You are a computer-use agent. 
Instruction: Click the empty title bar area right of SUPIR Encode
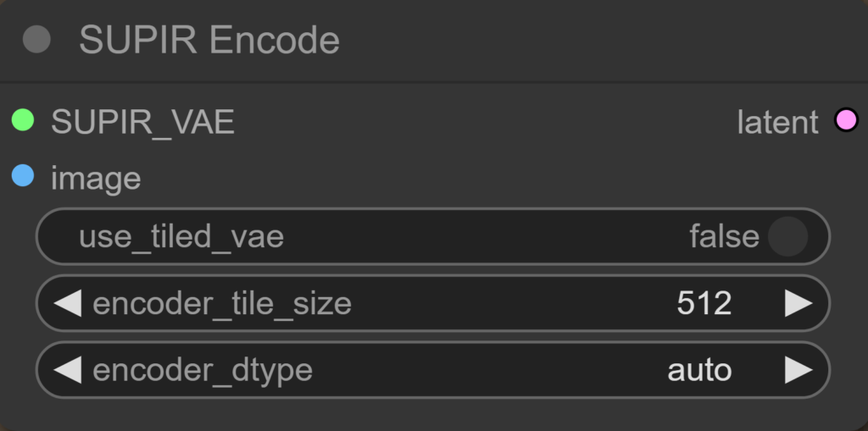pyautogui.click(x=593, y=41)
